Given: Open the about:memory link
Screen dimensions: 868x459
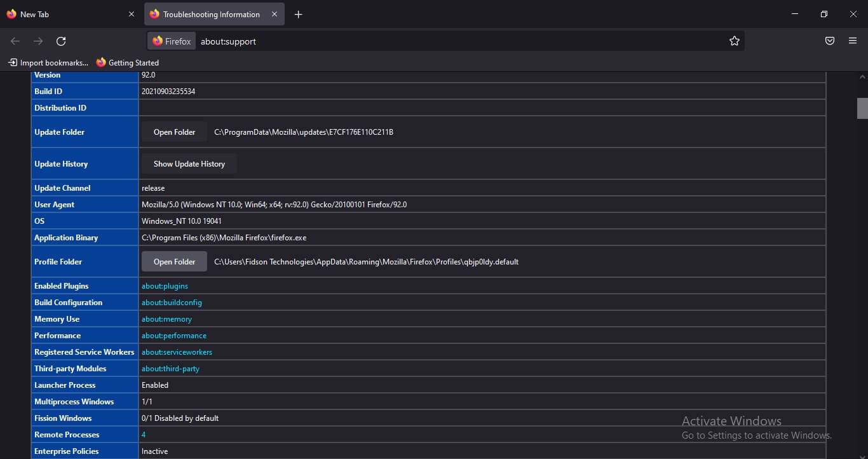Looking at the screenshot, I should pyautogui.click(x=166, y=319).
